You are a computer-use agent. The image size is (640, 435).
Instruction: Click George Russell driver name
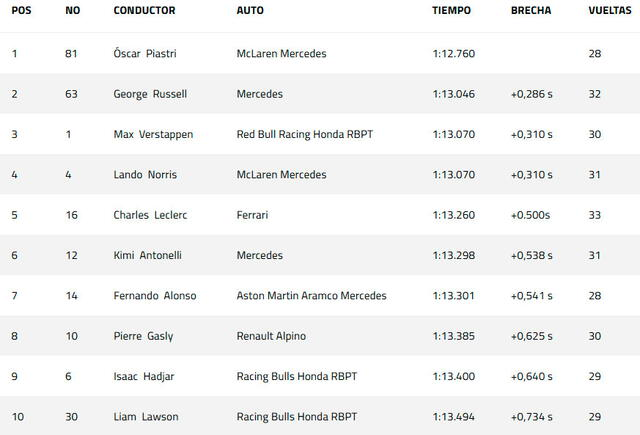[x=150, y=94]
